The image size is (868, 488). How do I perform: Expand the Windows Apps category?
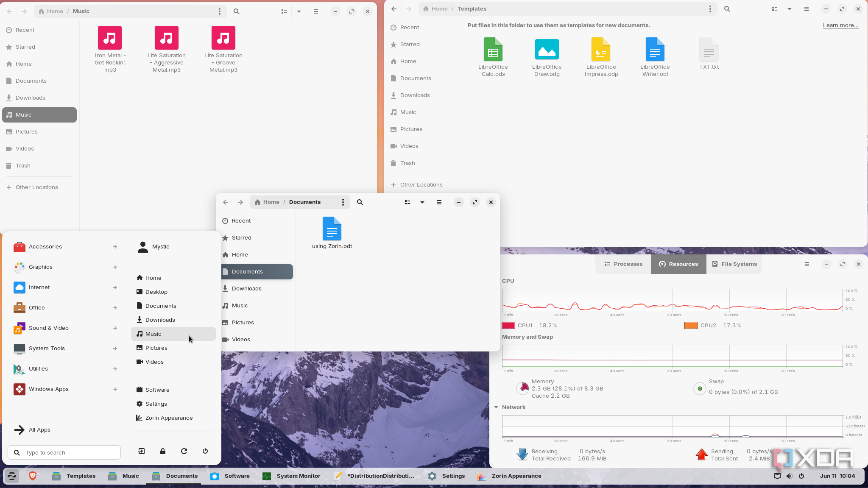[65, 389]
